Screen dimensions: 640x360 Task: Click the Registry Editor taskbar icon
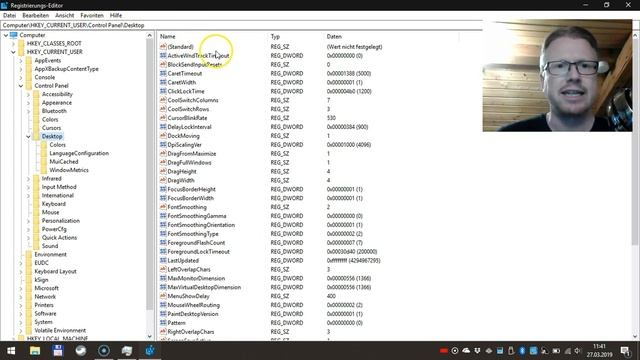tap(150, 351)
